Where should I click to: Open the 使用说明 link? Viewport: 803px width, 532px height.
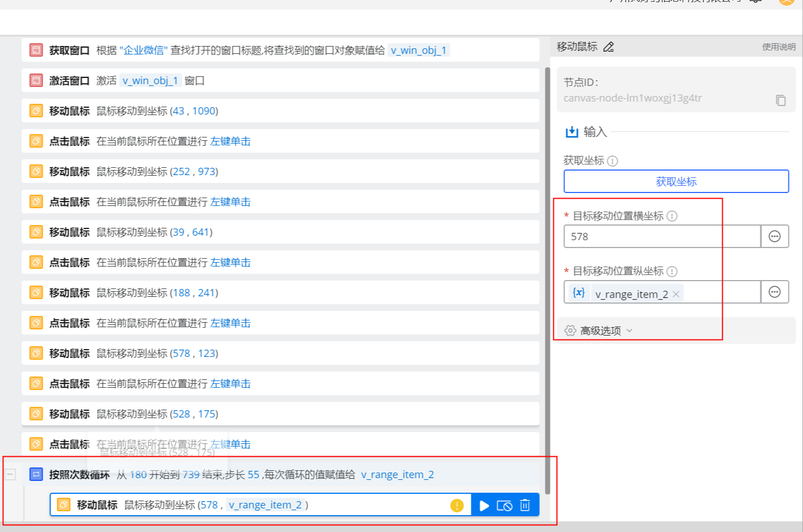[778, 47]
